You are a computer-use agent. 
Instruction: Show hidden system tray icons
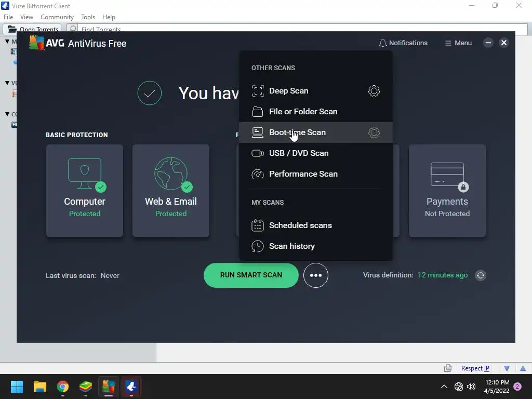coord(444,387)
